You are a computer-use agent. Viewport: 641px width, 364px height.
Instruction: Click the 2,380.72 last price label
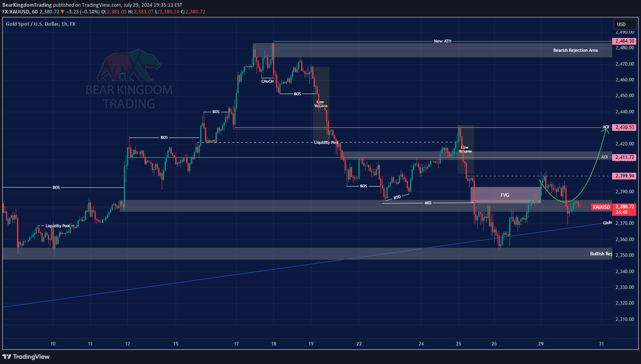coord(624,207)
